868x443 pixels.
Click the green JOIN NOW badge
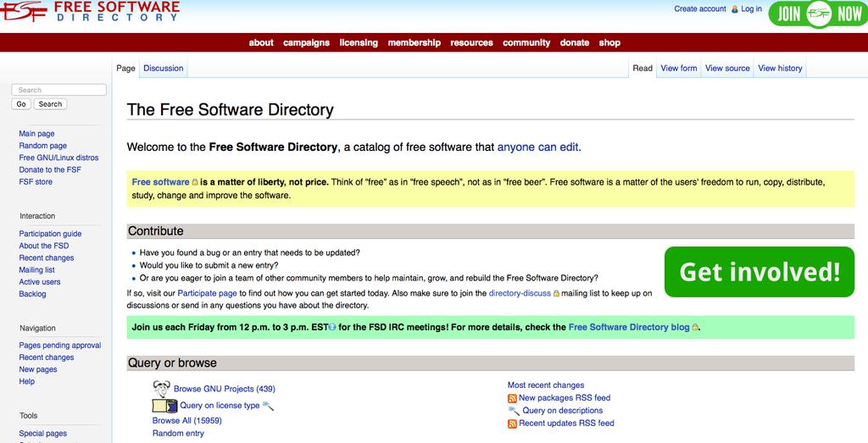tap(818, 14)
